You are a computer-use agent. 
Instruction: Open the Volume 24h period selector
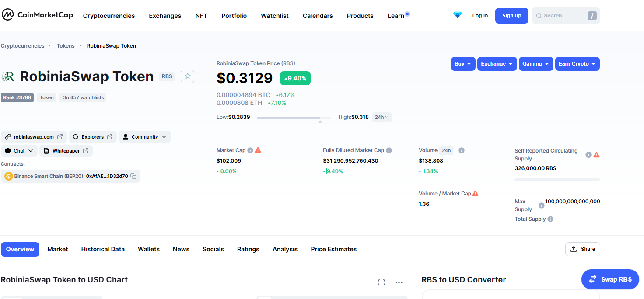[446, 150]
